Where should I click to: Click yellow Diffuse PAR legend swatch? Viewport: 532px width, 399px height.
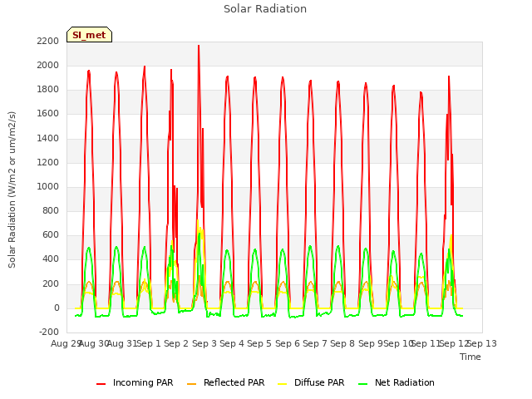pyautogui.click(x=283, y=384)
